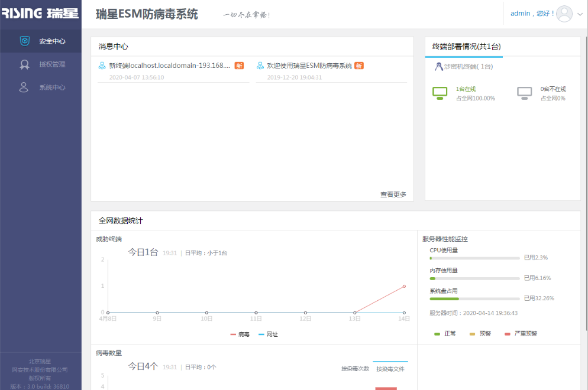Click the 授权管理 badge icon

pyautogui.click(x=25, y=64)
